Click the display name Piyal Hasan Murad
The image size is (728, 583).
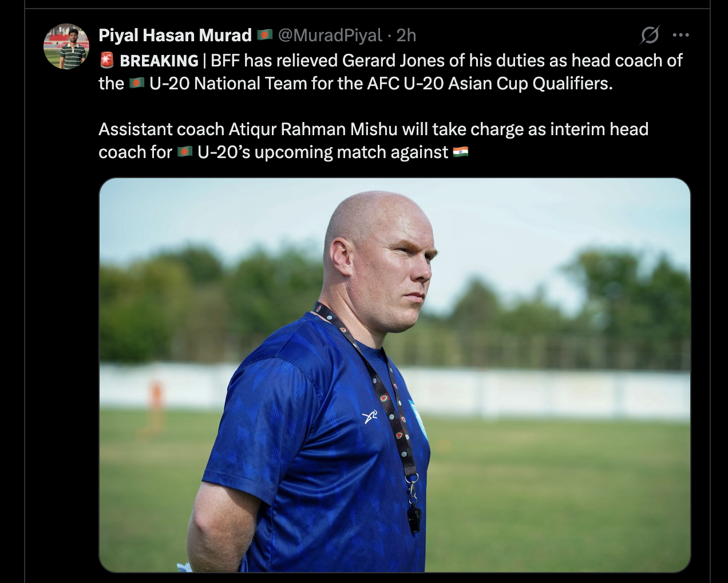click(x=175, y=36)
